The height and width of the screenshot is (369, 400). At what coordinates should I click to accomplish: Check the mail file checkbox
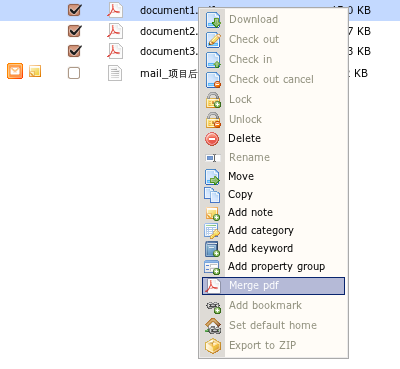tap(74, 73)
